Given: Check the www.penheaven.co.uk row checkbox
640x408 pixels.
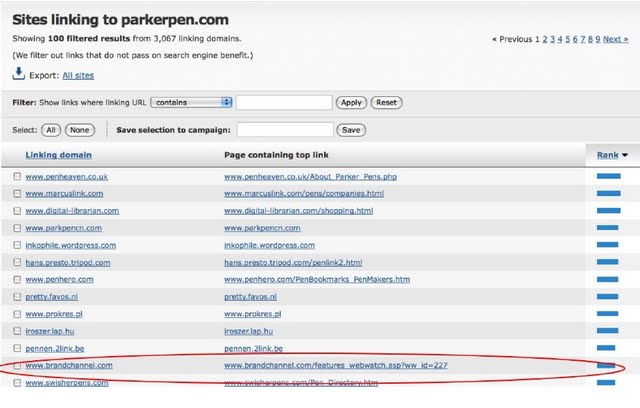Looking at the screenshot, I should pos(17,176).
